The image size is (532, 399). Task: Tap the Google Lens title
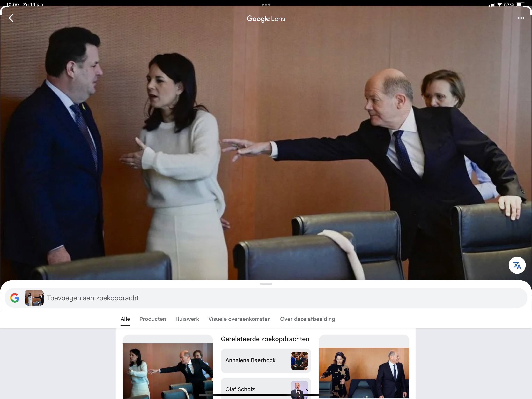point(266,19)
